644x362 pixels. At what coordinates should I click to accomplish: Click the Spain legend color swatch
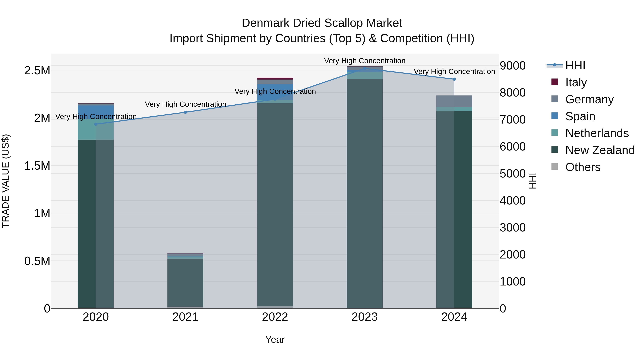(555, 116)
